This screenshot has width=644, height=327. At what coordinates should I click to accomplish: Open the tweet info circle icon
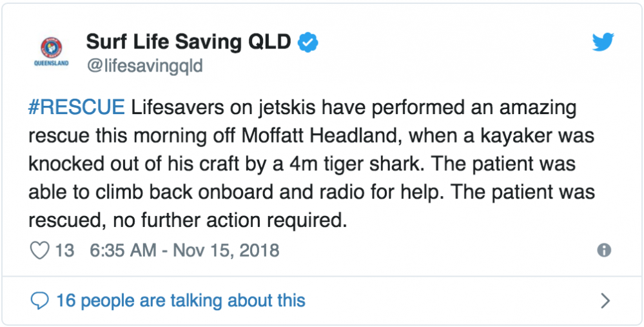[604, 250]
